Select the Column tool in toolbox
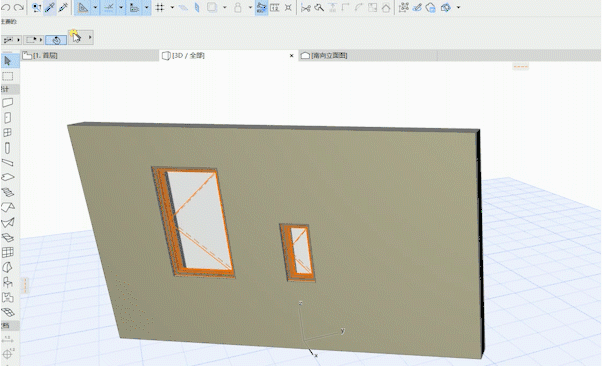The width and height of the screenshot is (602, 366). point(8,148)
